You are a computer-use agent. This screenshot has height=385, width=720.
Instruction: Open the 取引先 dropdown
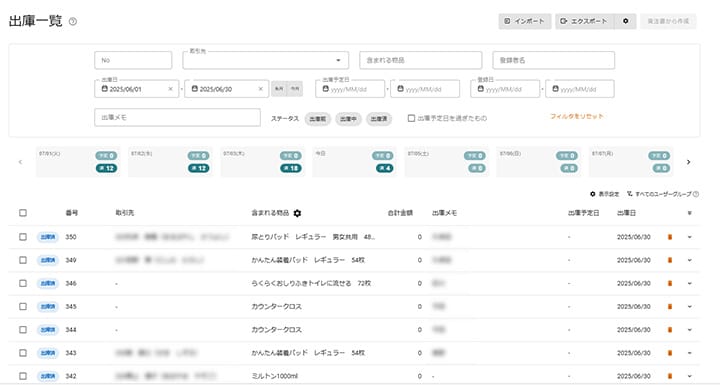pos(265,60)
